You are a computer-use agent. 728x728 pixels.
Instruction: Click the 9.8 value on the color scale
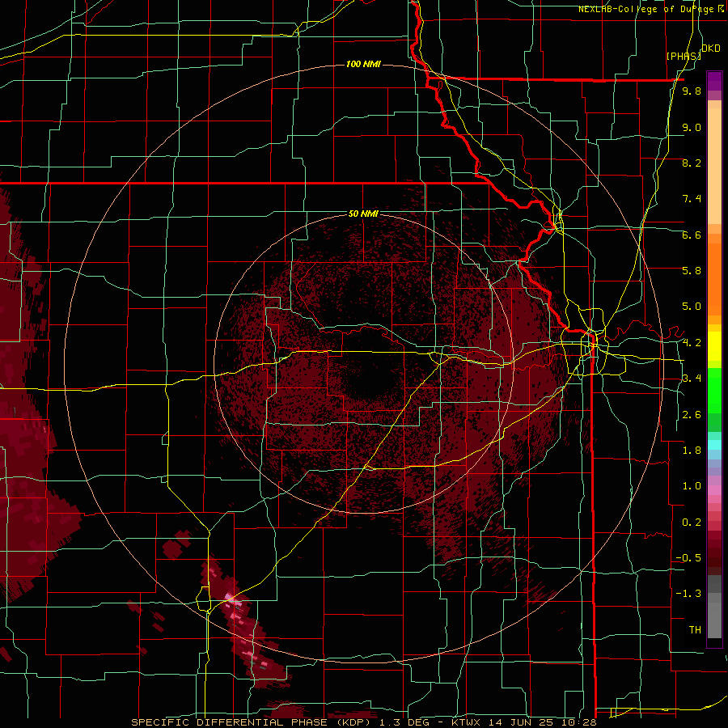692,91
